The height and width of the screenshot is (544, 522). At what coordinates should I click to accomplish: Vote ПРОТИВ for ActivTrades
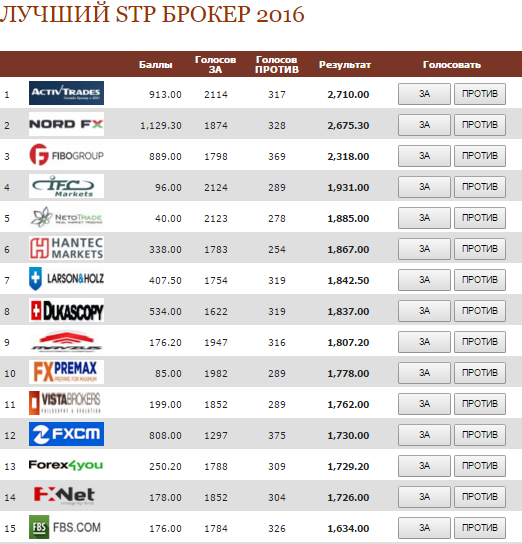480,94
